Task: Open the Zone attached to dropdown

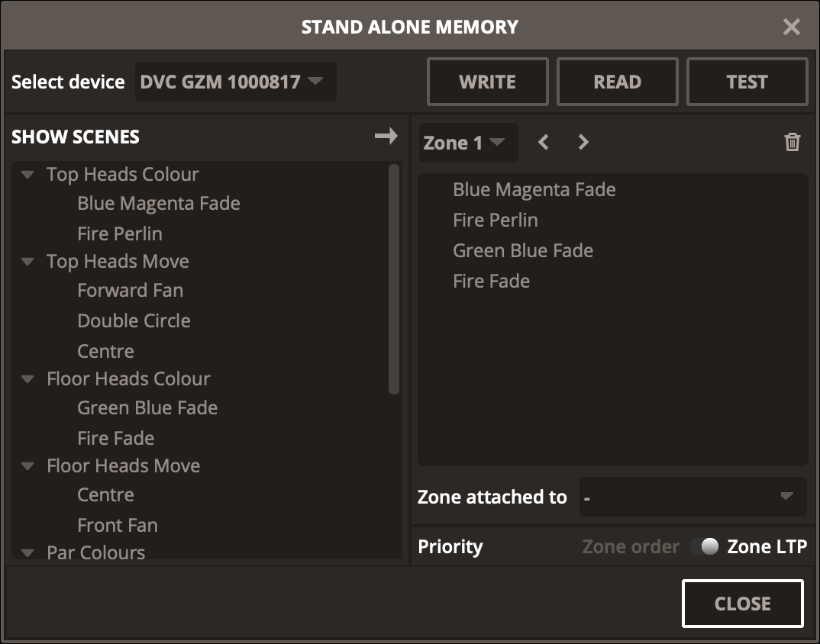Action: coord(692,497)
